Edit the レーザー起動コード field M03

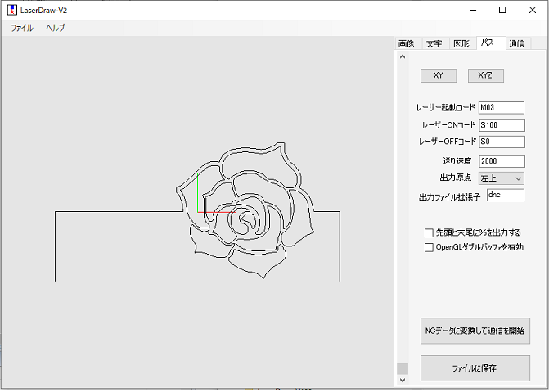pos(502,108)
